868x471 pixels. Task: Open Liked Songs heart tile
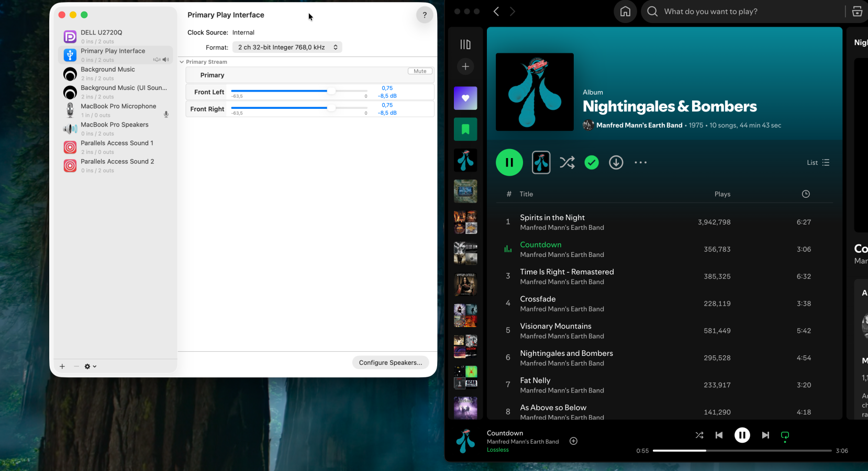(465, 98)
